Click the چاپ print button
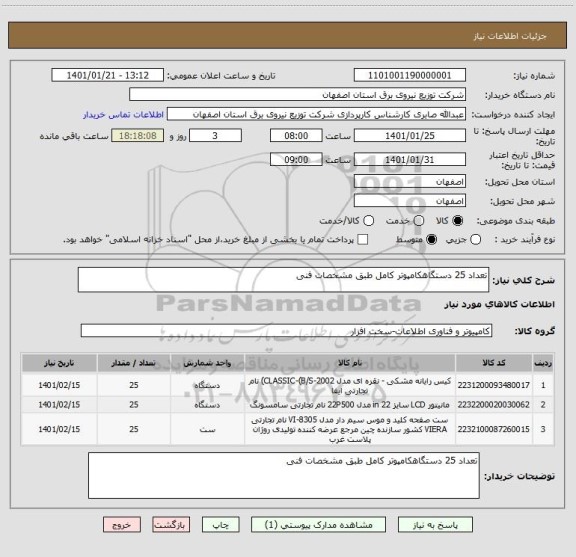The width and height of the screenshot is (576, 557). [x=221, y=525]
